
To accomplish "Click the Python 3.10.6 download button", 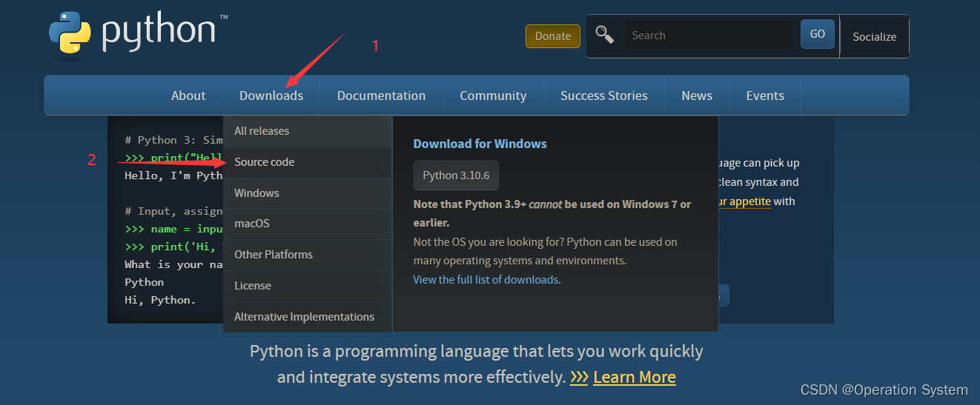I will tap(456, 175).
